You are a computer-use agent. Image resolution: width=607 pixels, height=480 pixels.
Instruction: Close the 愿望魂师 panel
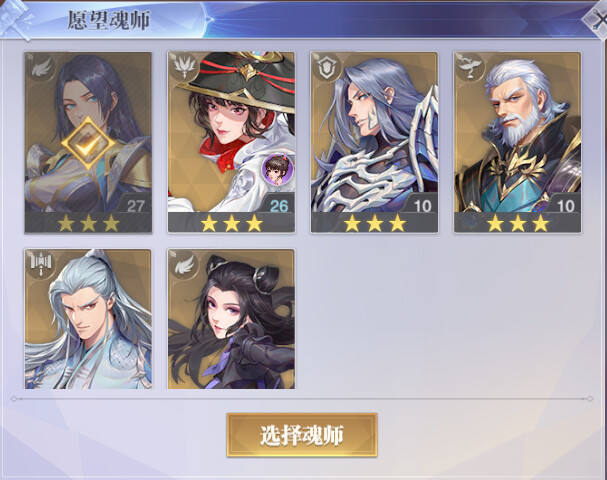(597, 19)
